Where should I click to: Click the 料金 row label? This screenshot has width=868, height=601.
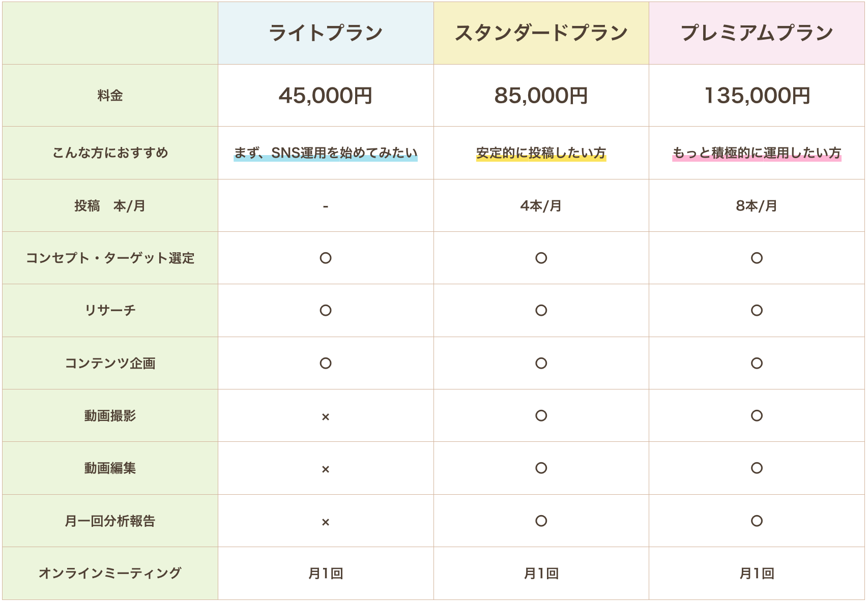point(110,96)
